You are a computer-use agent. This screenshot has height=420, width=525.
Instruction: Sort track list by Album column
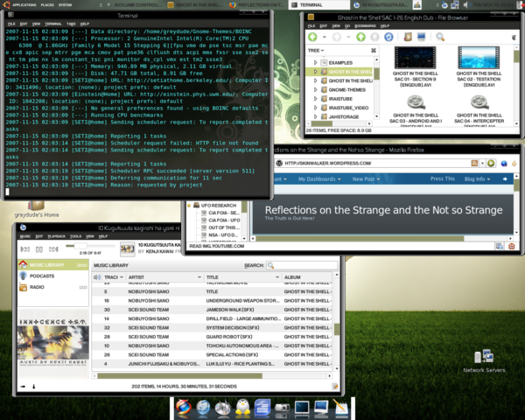point(307,277)
